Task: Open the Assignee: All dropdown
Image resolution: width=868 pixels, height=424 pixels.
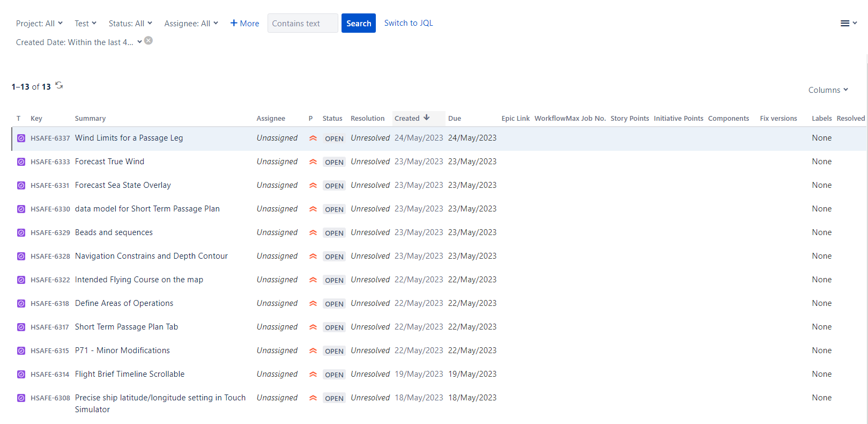Action: click(x=191, y=23)
